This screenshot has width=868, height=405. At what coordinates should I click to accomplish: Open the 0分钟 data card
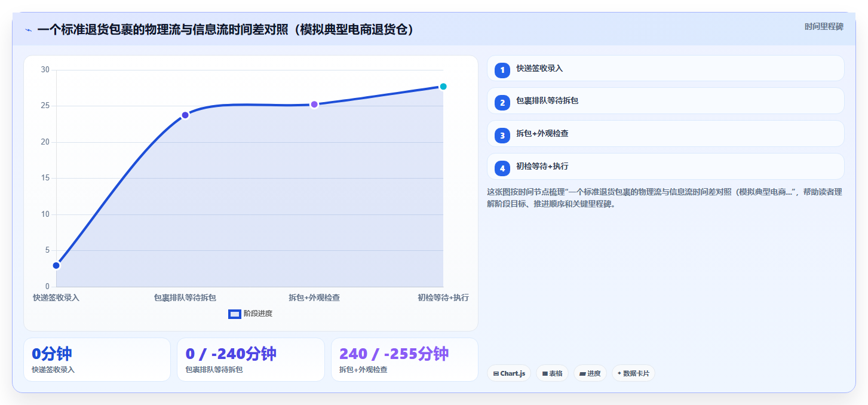(97, 360)
